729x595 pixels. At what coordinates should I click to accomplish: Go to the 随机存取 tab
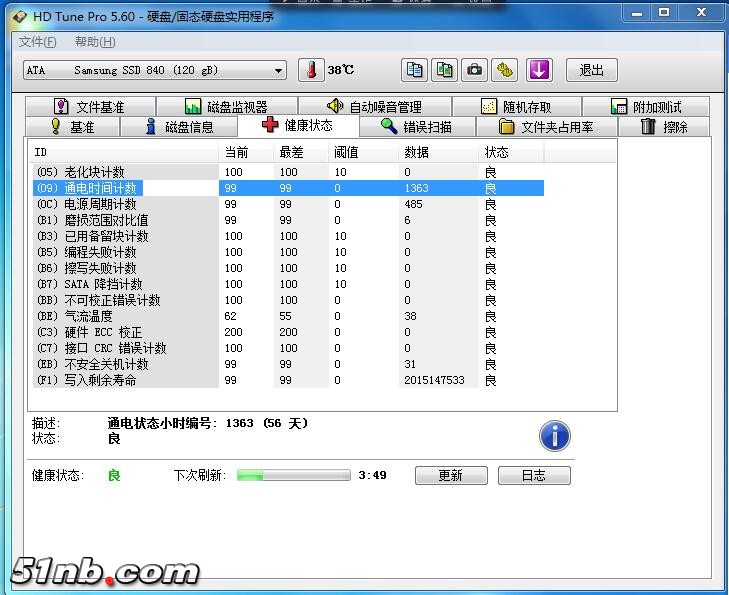tap(515, 107)
